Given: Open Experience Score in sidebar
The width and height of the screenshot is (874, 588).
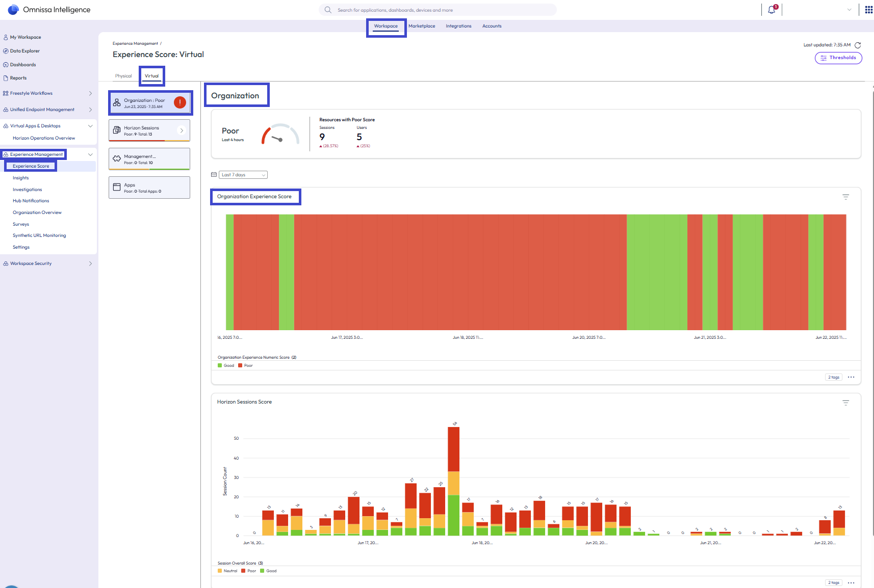Looking at the screenshot, I should pos(31,166).
